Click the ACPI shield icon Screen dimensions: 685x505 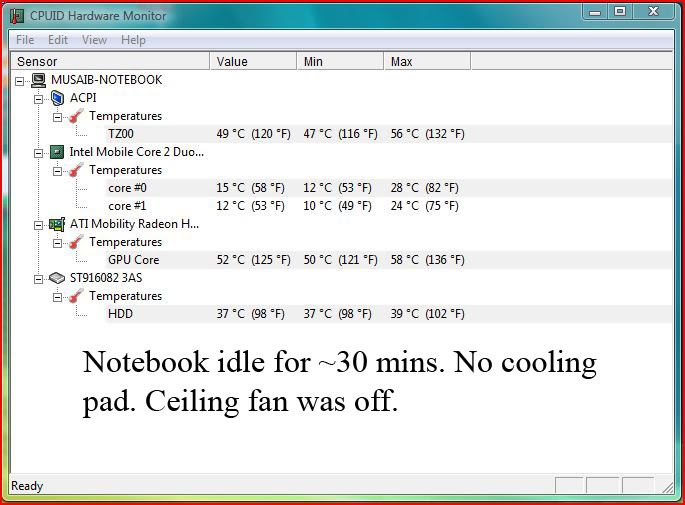coord(57,98)
